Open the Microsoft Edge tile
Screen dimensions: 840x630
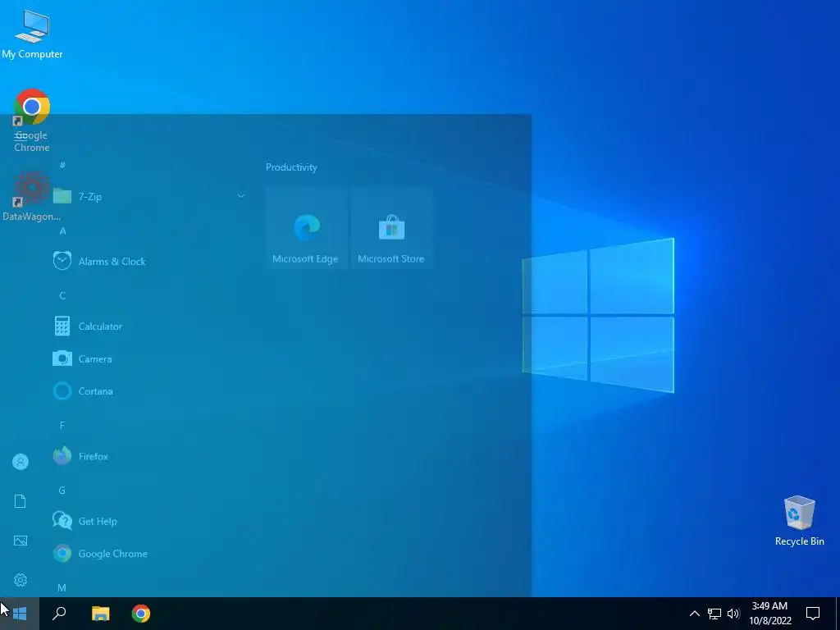307,228
